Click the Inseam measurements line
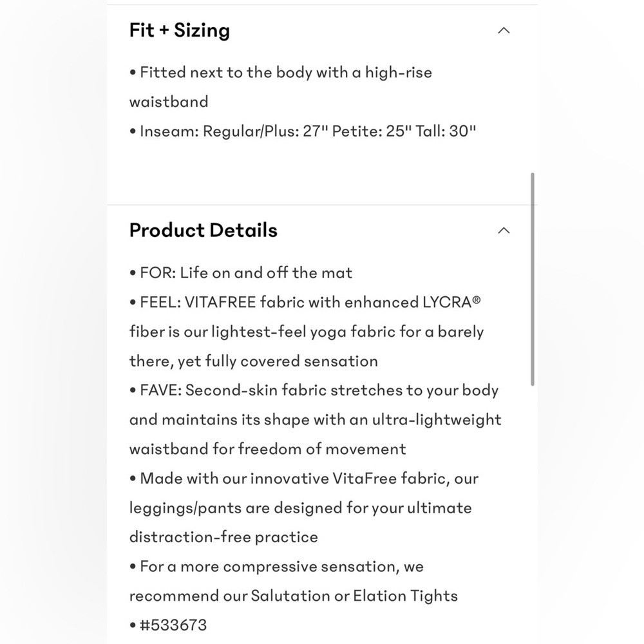The height and width of the screenshot is (644, 644). point(303,131)
